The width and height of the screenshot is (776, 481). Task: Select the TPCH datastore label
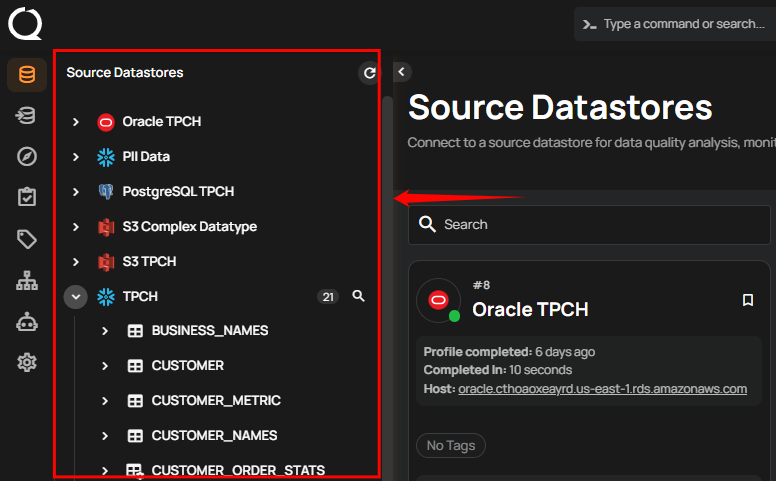tap(140, 296)
